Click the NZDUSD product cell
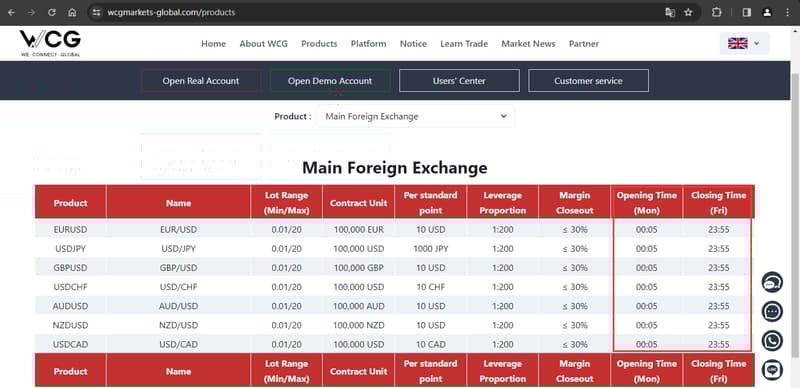Viewport: 800px width, 388px height. 70,325
